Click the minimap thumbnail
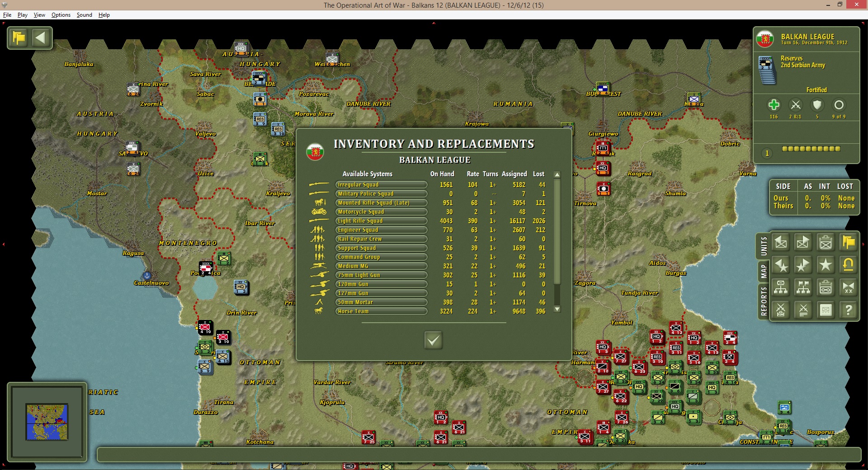The height and width of the screenshot is (470, 868). pos(47,422)
